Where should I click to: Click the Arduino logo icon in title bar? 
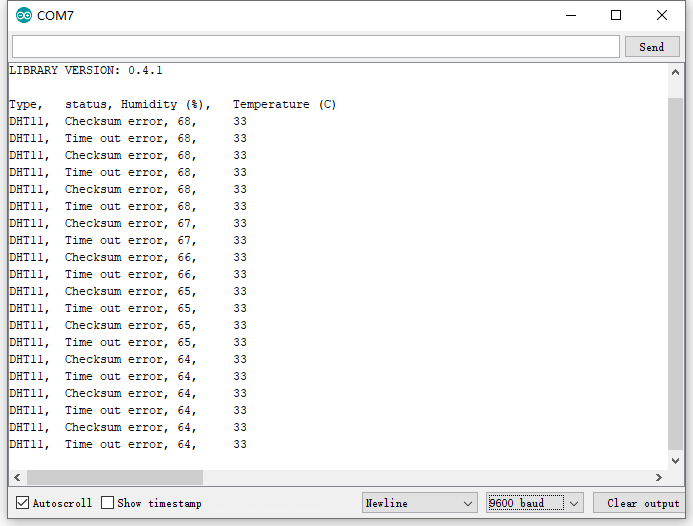pyautogui.click(x=24, y=15)
